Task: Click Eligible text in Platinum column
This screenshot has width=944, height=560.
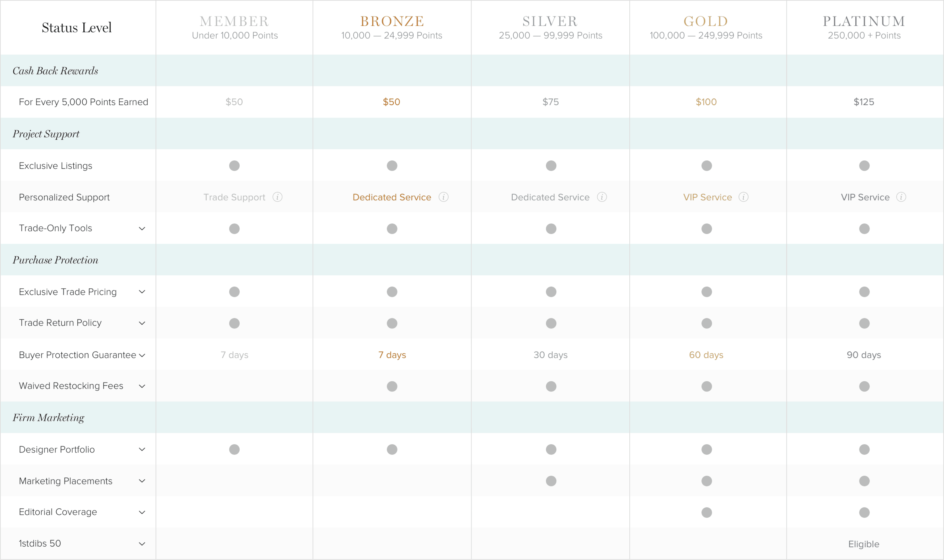Action: tap(863, 544)
